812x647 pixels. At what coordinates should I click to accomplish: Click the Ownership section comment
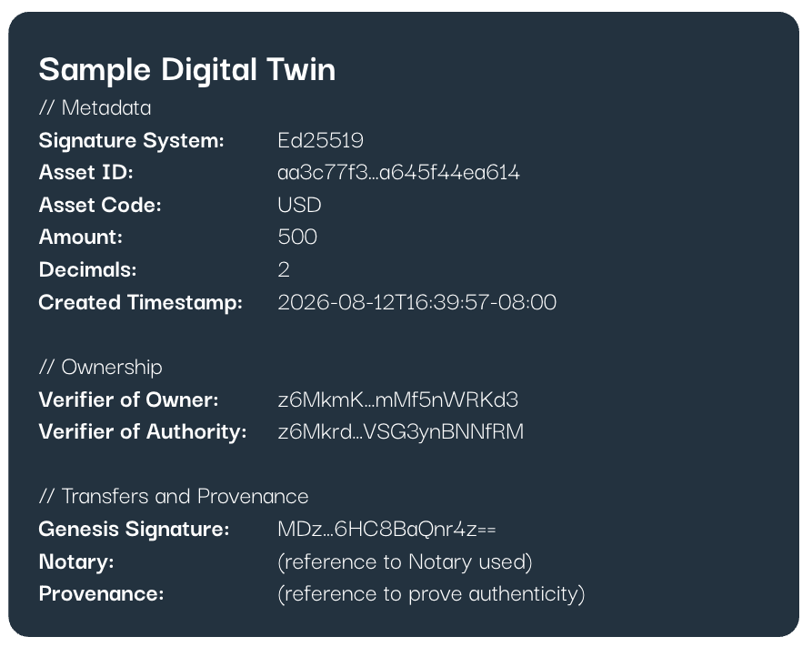click(100, 367)
